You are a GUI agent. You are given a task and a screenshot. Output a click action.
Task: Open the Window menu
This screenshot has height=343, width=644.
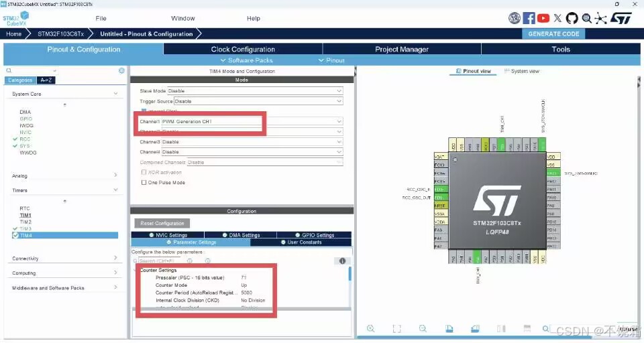coord(182,19)
